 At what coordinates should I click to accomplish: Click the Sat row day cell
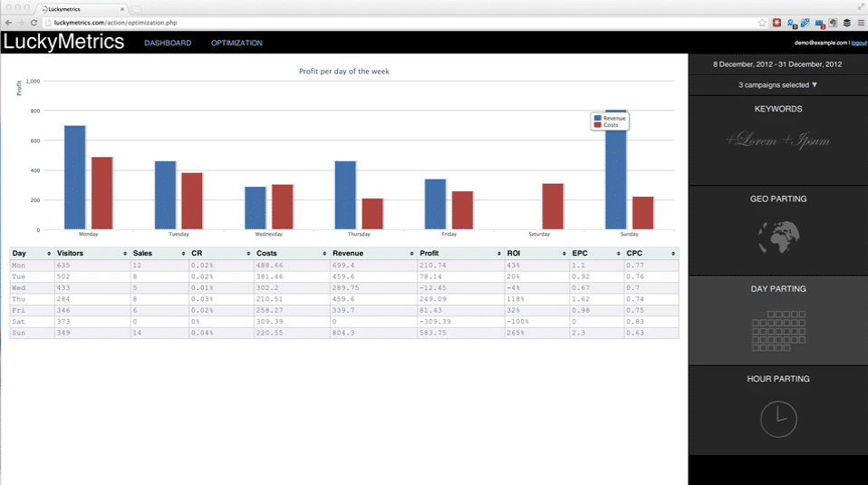pos(32,322)
